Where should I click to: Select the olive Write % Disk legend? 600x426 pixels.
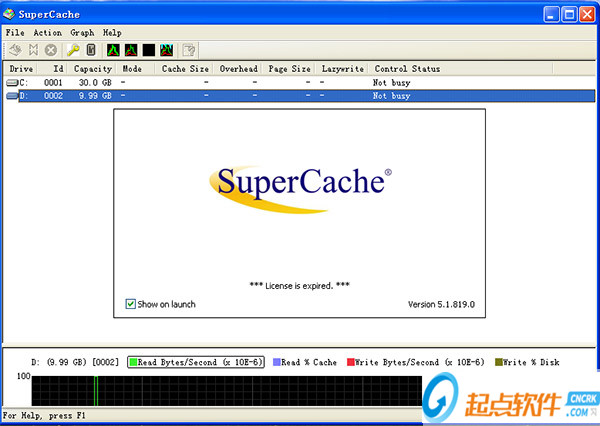coord(527,362)
